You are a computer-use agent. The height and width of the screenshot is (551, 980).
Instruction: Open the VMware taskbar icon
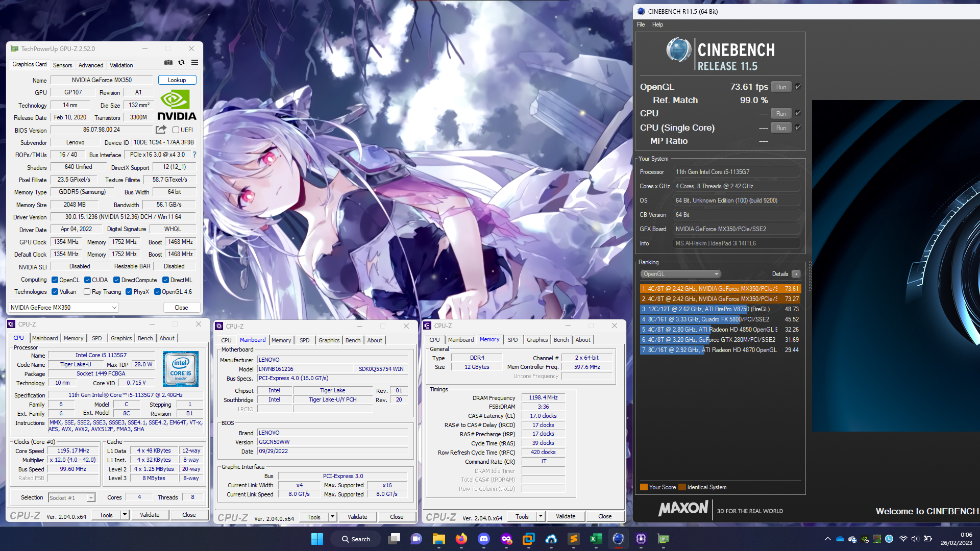pos(529,539)
